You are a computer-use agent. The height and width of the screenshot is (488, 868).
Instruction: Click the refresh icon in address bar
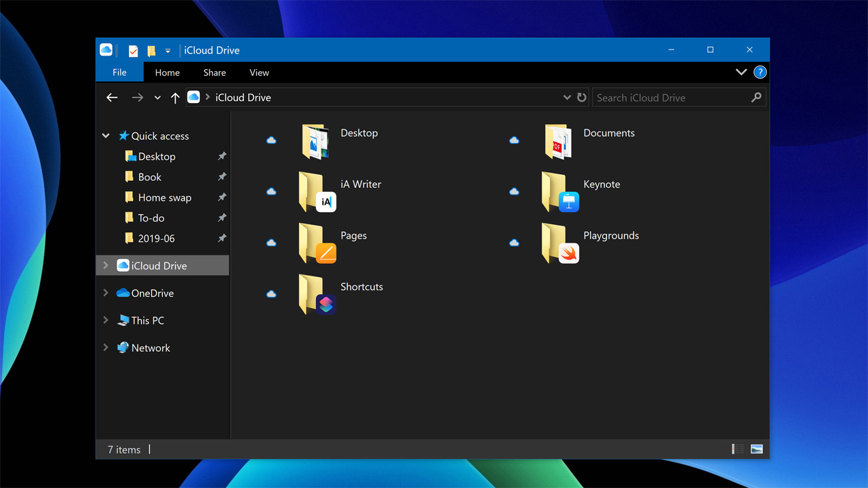click(x=581, y=98)
